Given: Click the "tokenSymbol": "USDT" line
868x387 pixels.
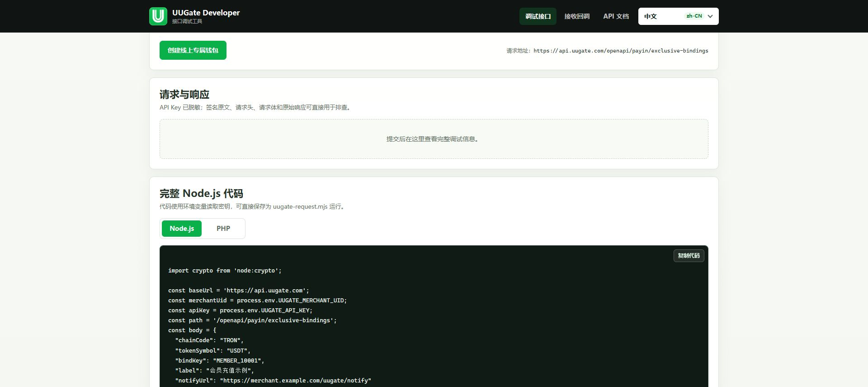Looking at the screenshot, I should pos(212,350).
